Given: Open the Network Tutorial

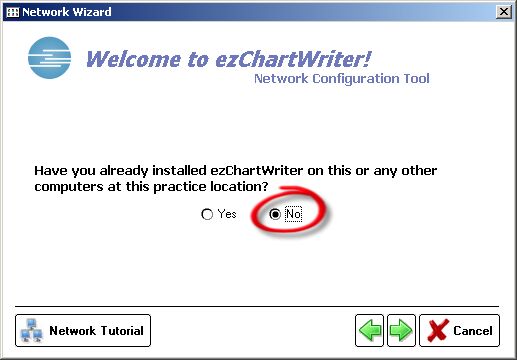Looking at the screenshot, I should pos(83,331).
